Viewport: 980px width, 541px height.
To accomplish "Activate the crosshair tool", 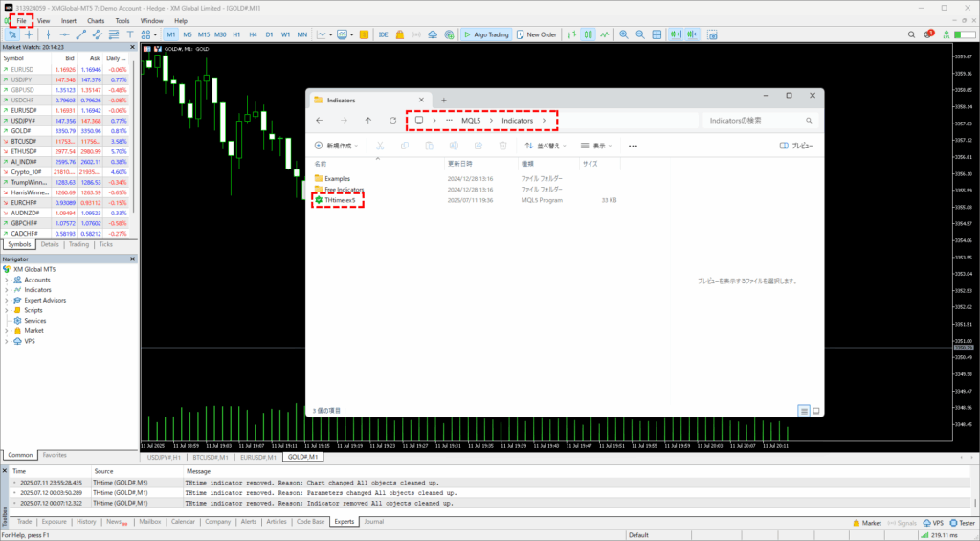I will coord(29,35).
